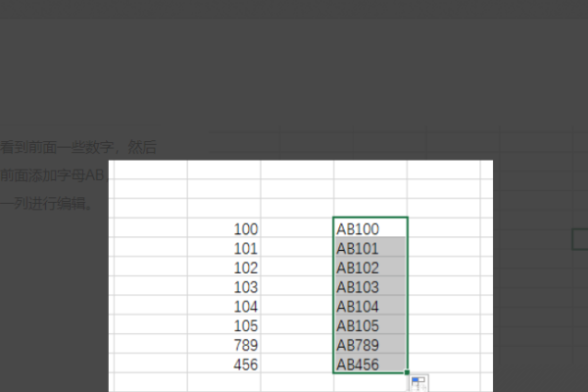Click the cell with number 101
Viewport: 588px width, 392px height.
click(223, 247)
